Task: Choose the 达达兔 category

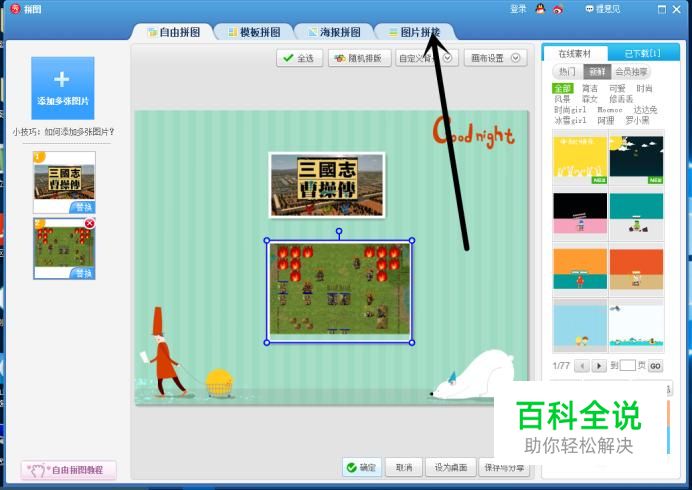Action: (645, 109)
